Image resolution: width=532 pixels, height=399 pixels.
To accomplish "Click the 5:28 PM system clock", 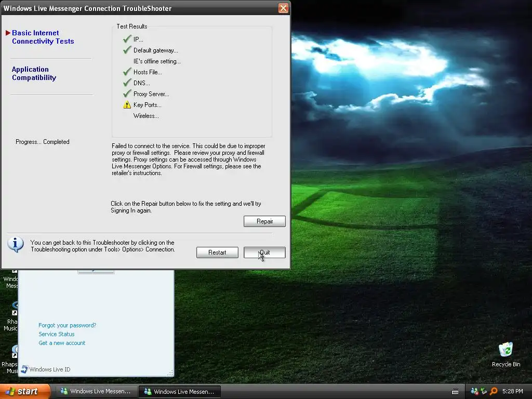I will click(x=513, y=391).
